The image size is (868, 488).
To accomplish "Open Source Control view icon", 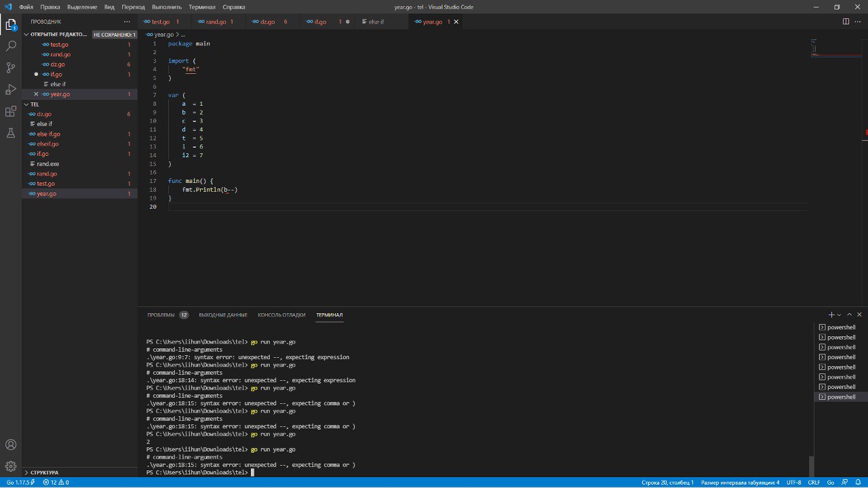I will [x=11, y=68].
